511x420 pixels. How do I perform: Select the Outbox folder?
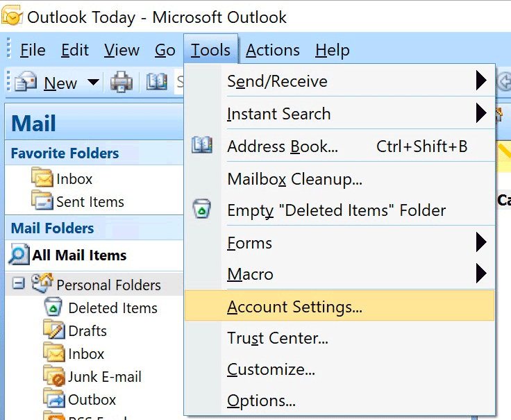[92, 400]
